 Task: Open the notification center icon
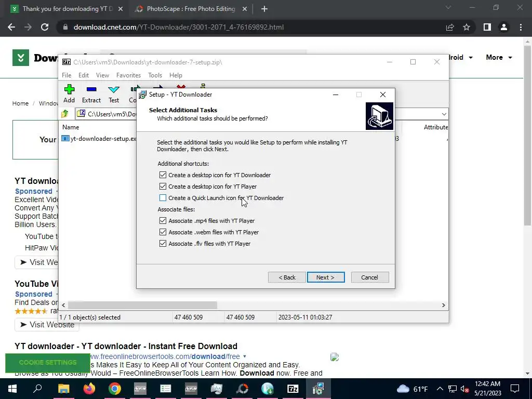[515, 389]
